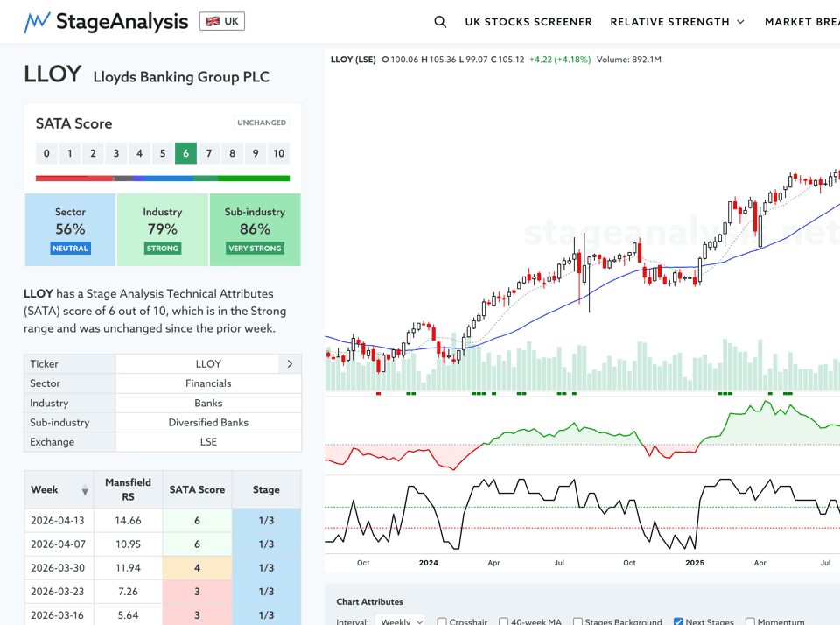840x625 pixels.
Task: Expand the Relative Strength menu
Action: point(677,22)
